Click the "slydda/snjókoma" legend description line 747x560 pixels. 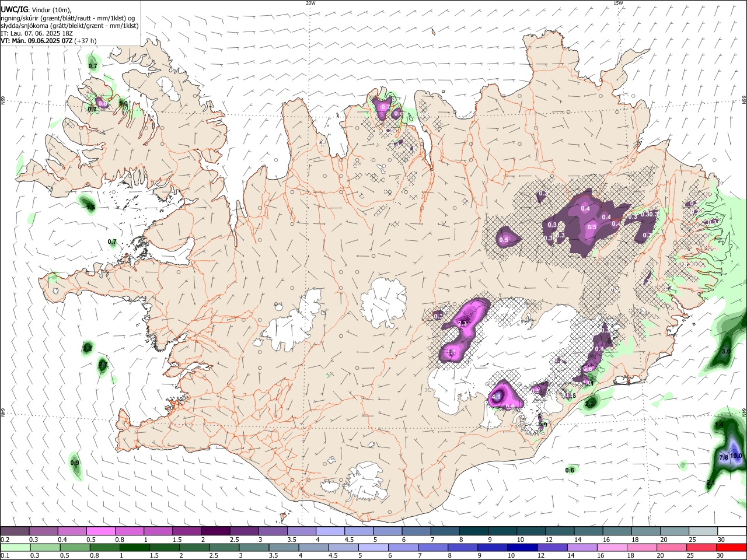click(69, 25)
